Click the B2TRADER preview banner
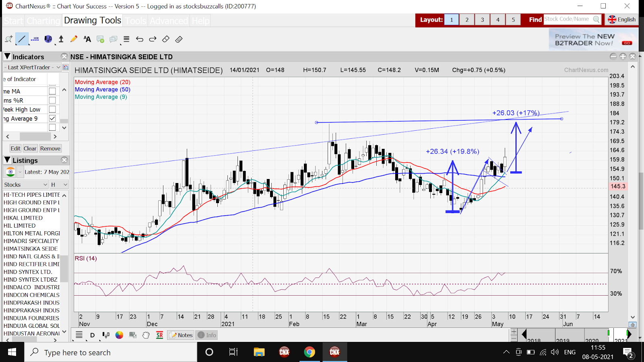Image resolution: width=644 pixels, height=362 pixels. pos(593,40)
